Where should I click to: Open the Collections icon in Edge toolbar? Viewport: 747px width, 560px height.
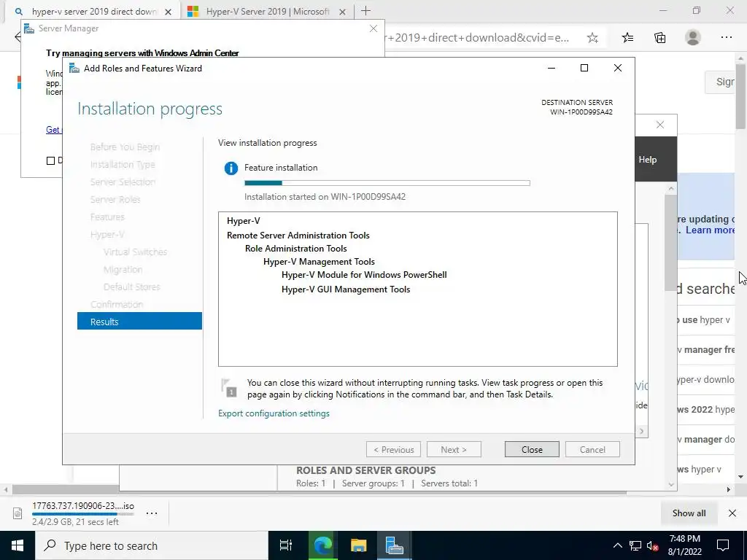click(x=659, y=38)
